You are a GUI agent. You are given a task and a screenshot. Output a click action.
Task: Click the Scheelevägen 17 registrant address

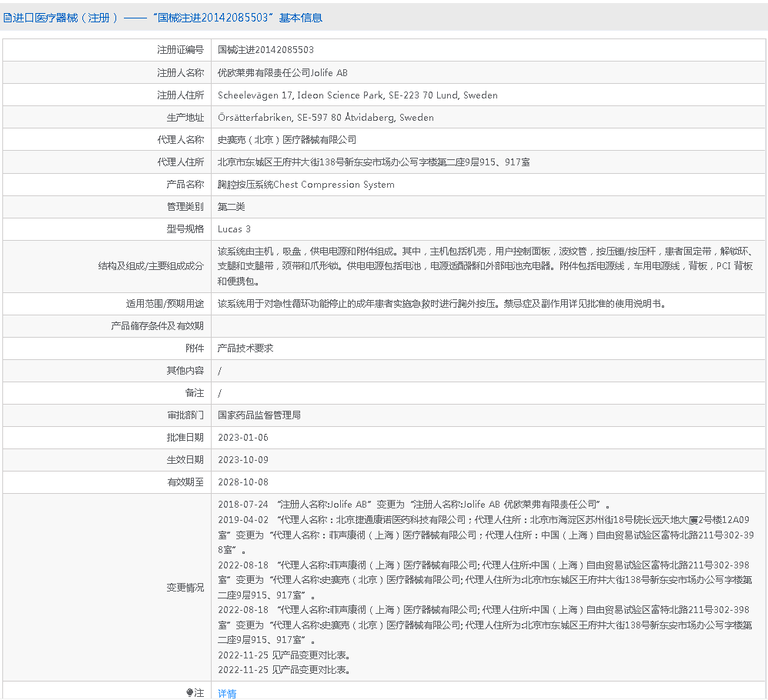tap(358, 95)
